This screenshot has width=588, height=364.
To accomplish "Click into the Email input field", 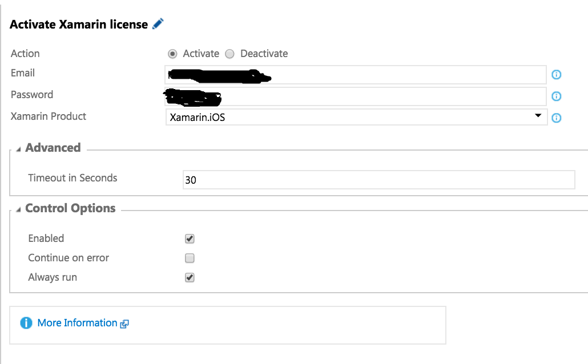I will pos(356,75).
